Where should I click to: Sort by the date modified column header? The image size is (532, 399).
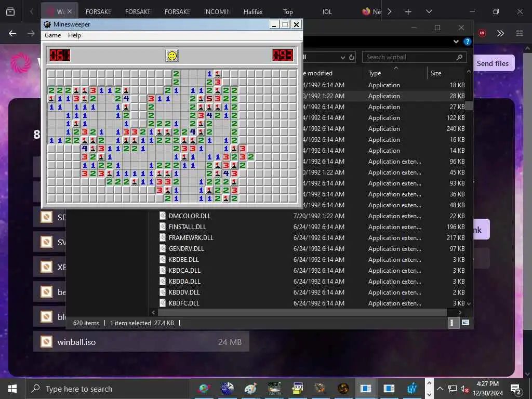pos(317,73)
